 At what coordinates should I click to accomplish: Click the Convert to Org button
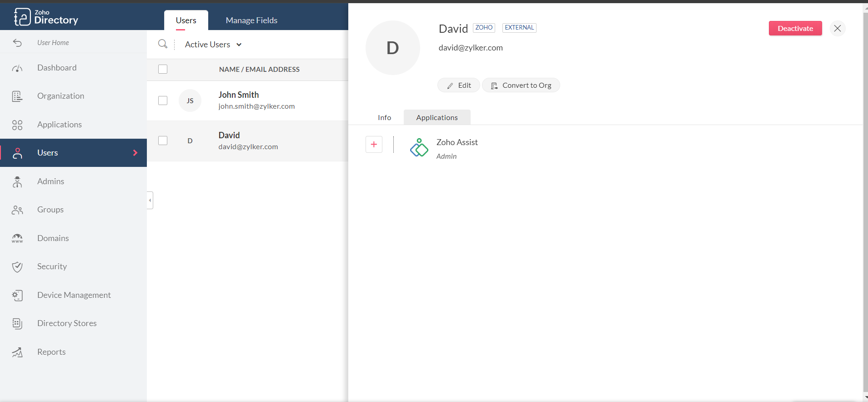[521, 85]
